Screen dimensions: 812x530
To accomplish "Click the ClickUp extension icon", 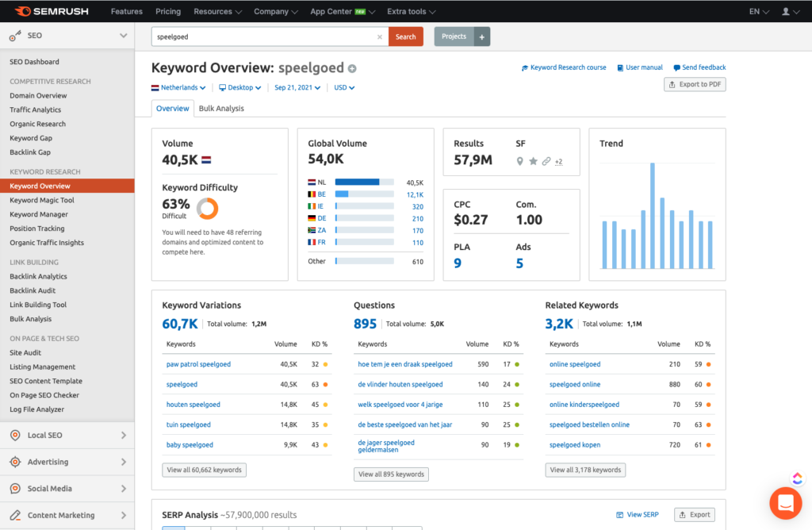I will tap(798, 478).
